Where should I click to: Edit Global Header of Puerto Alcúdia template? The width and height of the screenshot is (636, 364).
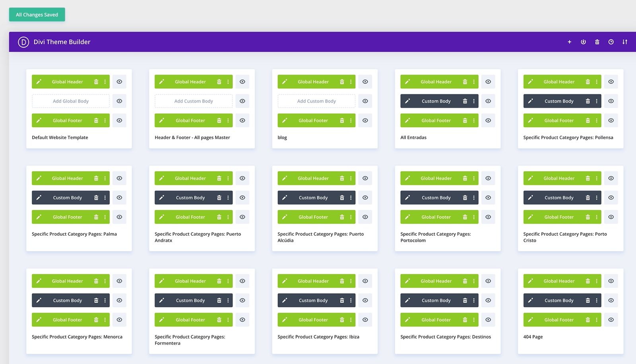point(285,178)
